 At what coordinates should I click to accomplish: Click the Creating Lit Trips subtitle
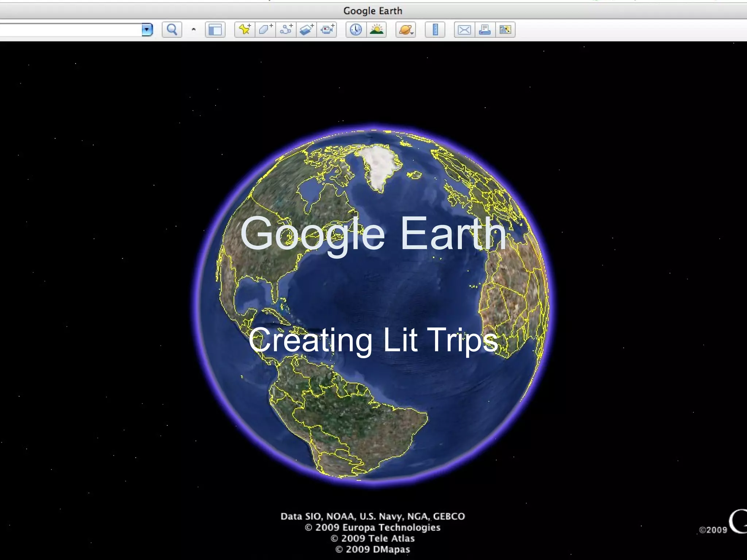click(373, 340)
